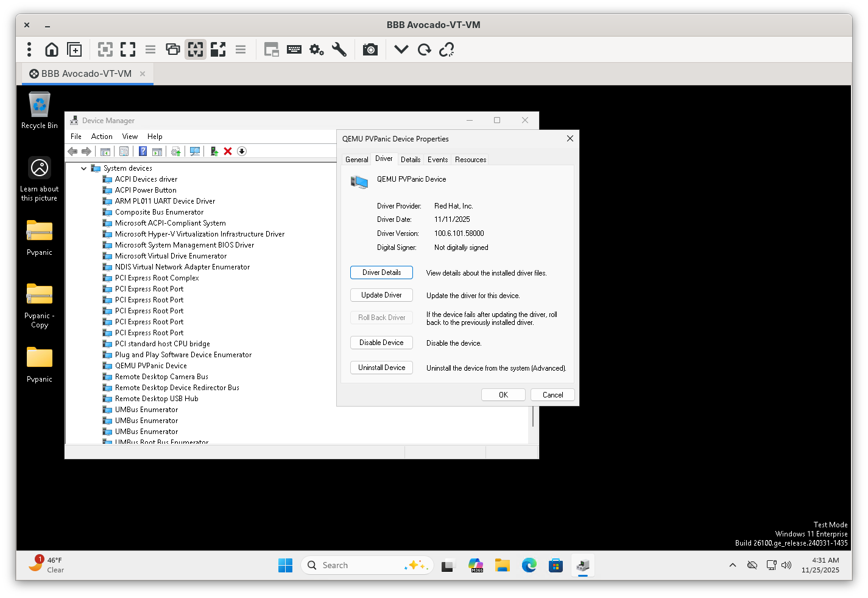868x598 pixels.
Task: Switch to the Events tab
Action: [437, 160]
